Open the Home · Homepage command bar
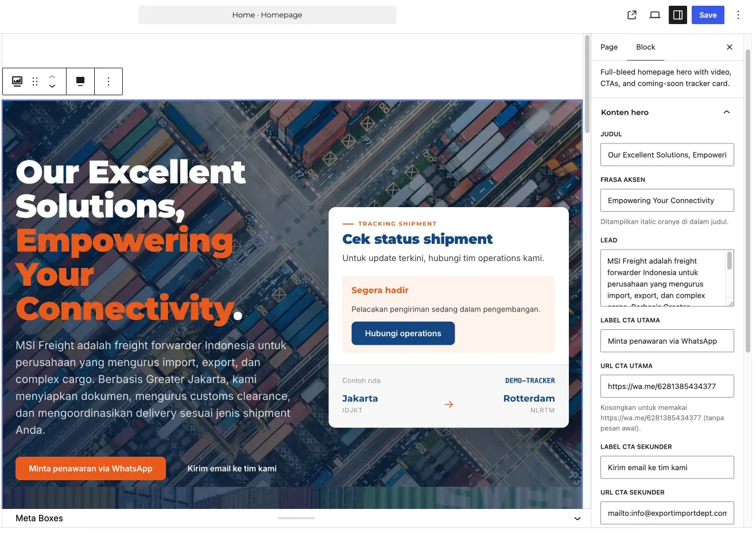Image resolution: width=756 pixels, height=533 pixels. [x=267, y=15]
